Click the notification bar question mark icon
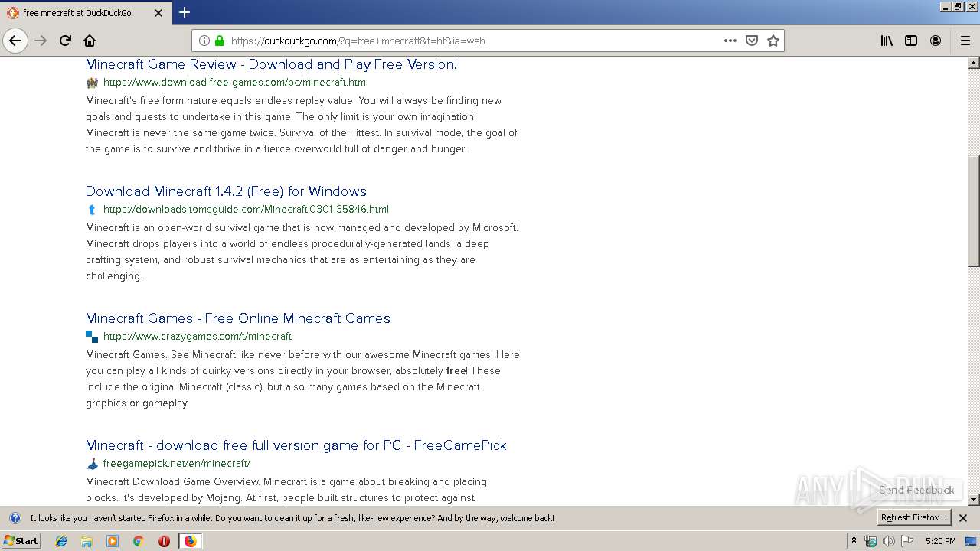Screen dimensions: 980x551 pyautogui.click(x=14, y=518)
